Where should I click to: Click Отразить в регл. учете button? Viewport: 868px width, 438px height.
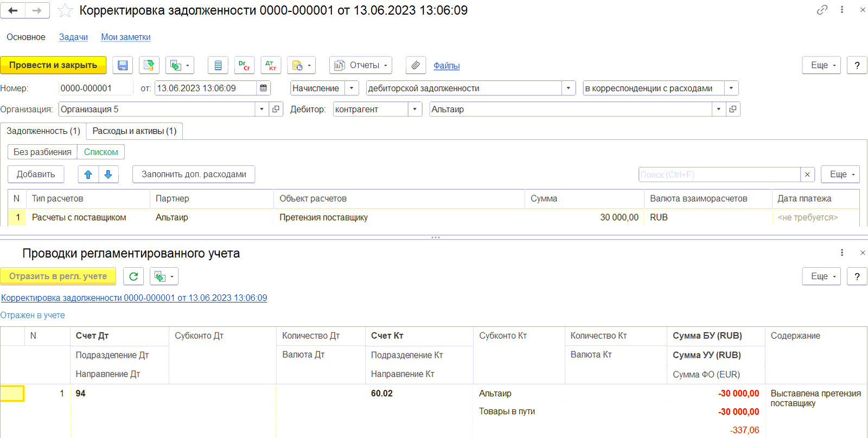click(58, 276)
